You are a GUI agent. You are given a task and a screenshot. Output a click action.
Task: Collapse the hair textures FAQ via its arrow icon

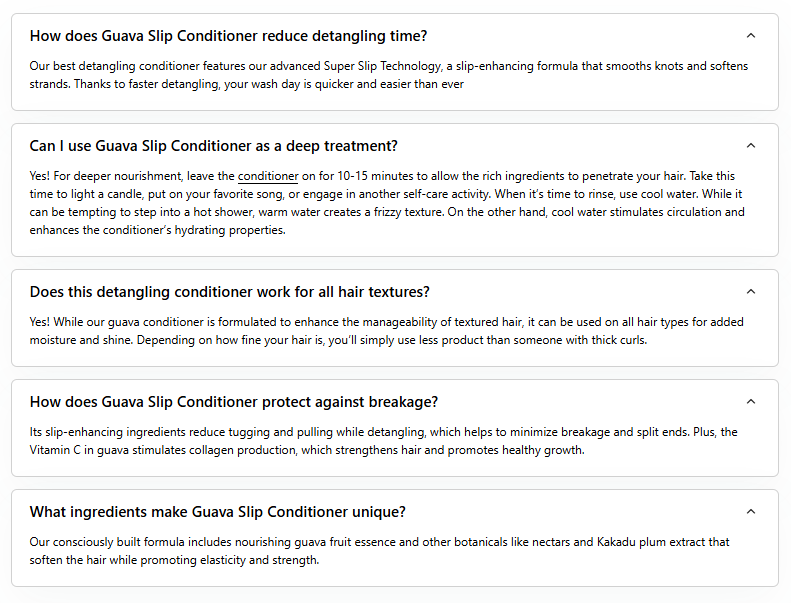pos(751,292)
